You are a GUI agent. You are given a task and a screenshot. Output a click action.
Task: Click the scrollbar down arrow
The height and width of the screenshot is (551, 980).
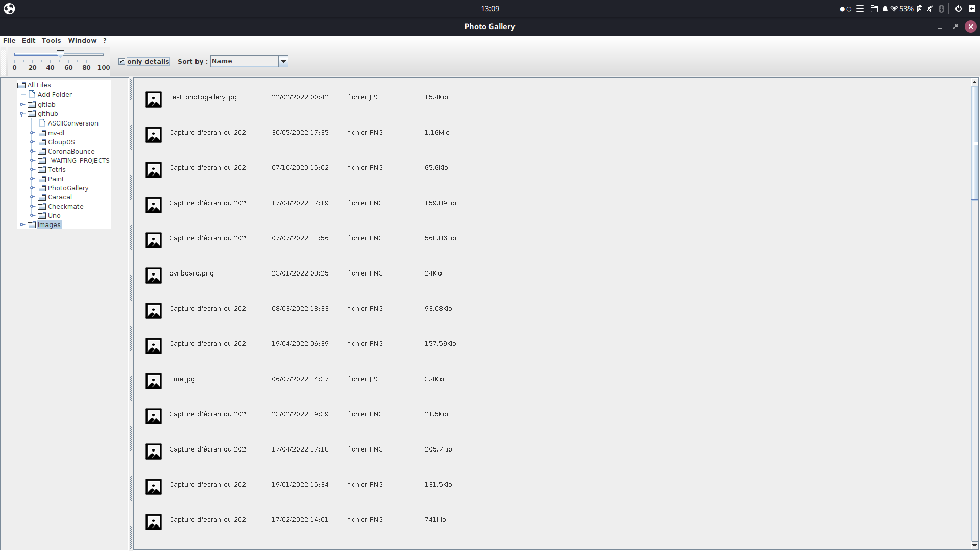point(975,545)
